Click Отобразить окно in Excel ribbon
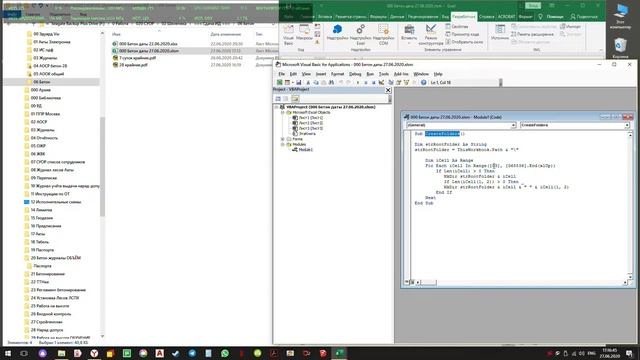 pyautogui.click(x=464, y=42)
